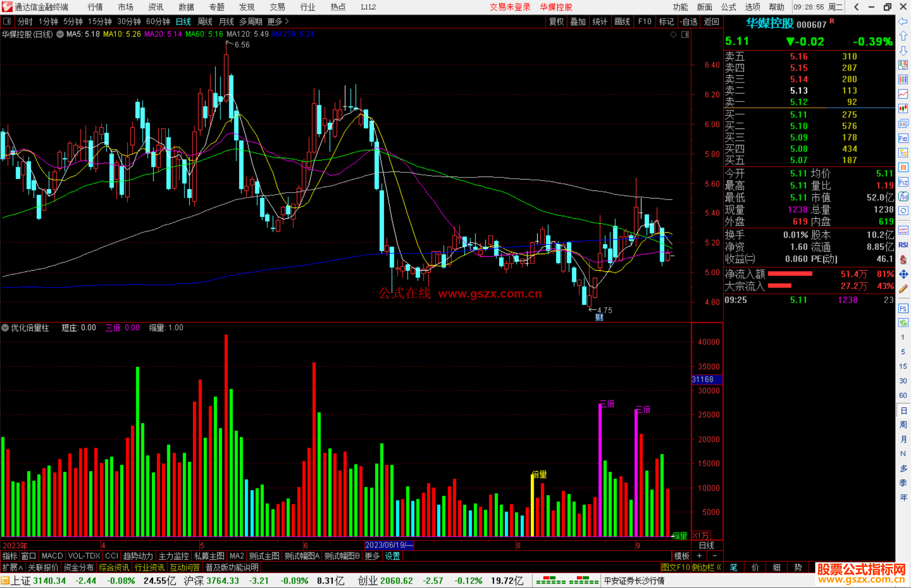Click the 复权 button
This screenshot has width=911, height=588.
[556, 21]
